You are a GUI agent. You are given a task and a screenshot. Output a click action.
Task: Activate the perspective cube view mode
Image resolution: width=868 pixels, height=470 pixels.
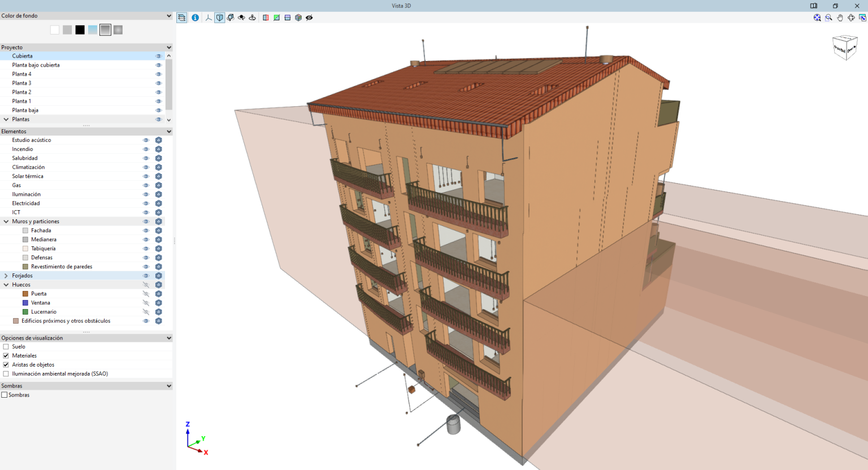pyautogui.click(x=219, y=18)
